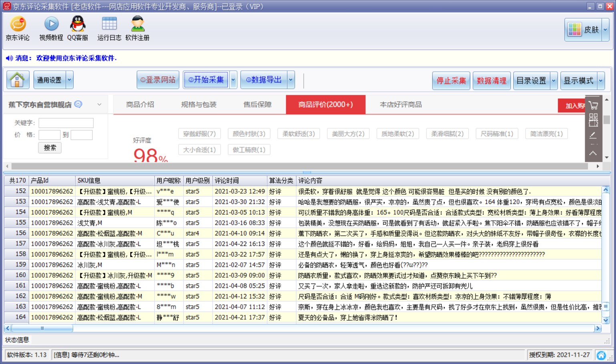Click the 关键字 input field
This screenshot has height=364, width=616.
[66, 123]
